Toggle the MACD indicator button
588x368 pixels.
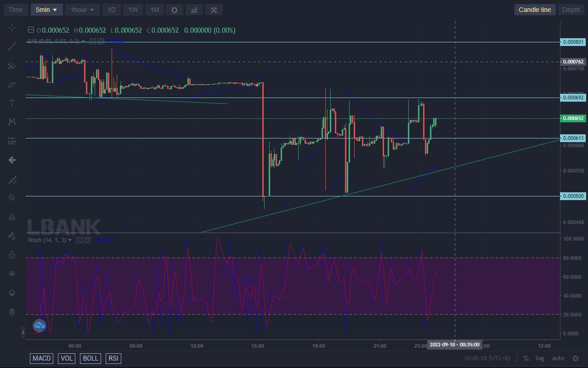point(42,358)
